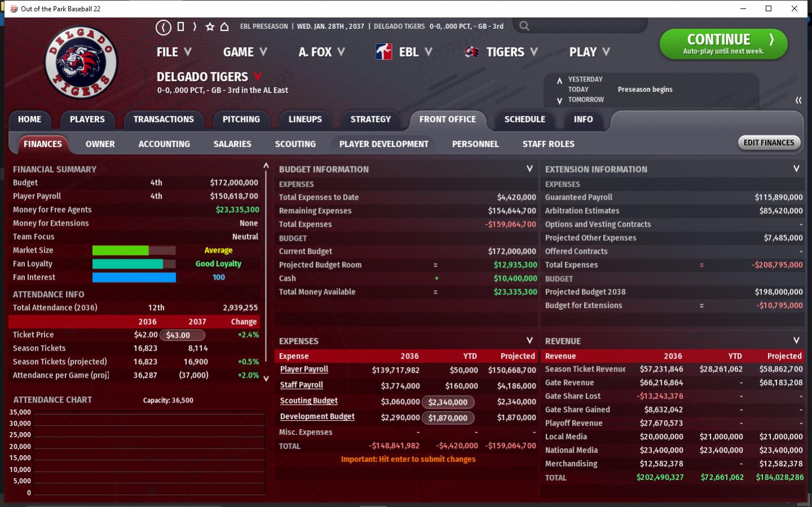
Task: Click the star bookmark icon
Action: [x=210, y=27]
